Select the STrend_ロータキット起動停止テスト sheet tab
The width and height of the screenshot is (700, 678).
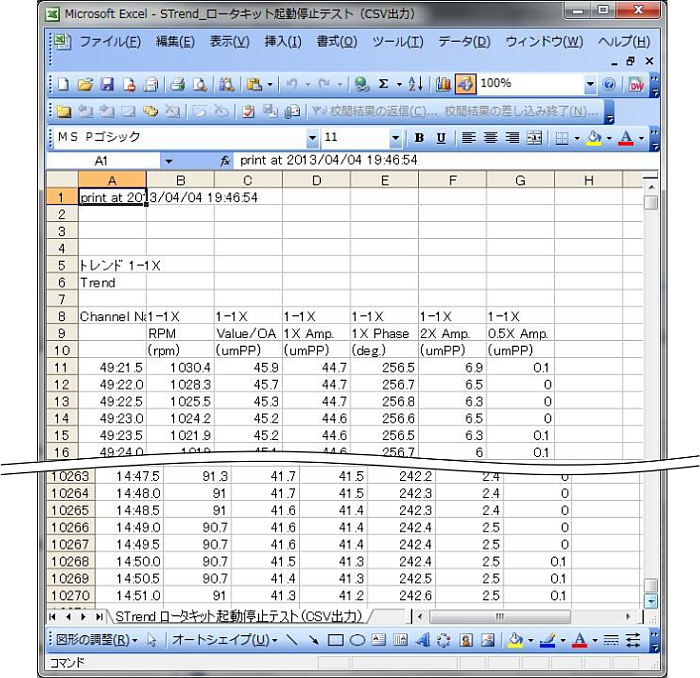[239, 617]
